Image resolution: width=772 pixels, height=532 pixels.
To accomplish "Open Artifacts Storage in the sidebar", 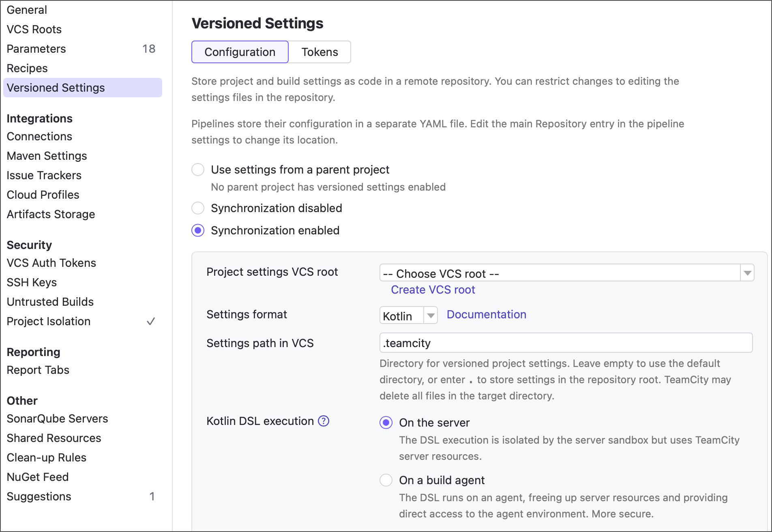I will tap(51, 214).
